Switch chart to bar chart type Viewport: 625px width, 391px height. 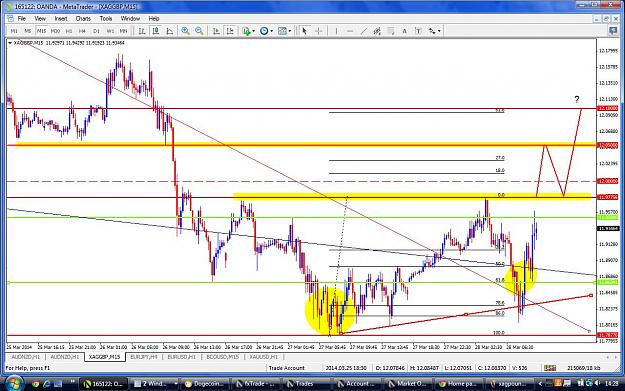click(x=142, y=31)
